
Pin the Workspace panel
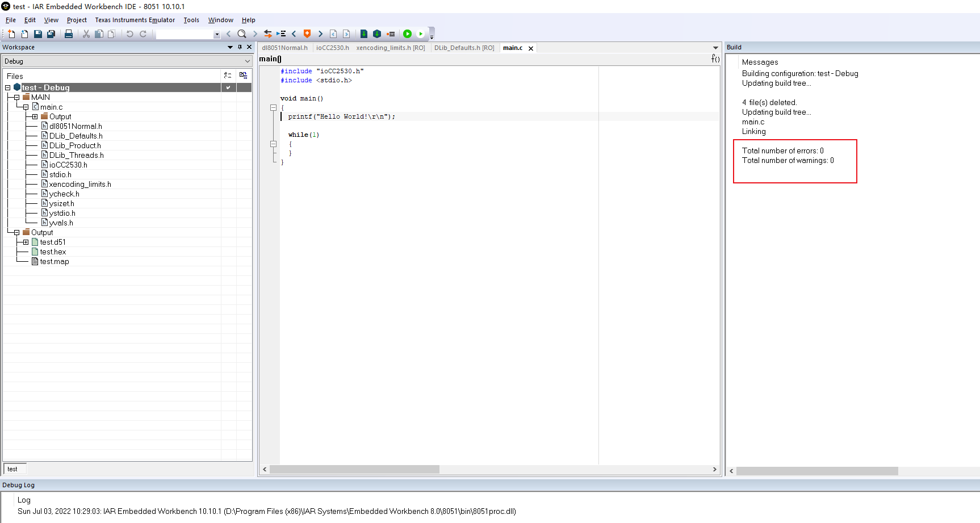coord(240,47)
